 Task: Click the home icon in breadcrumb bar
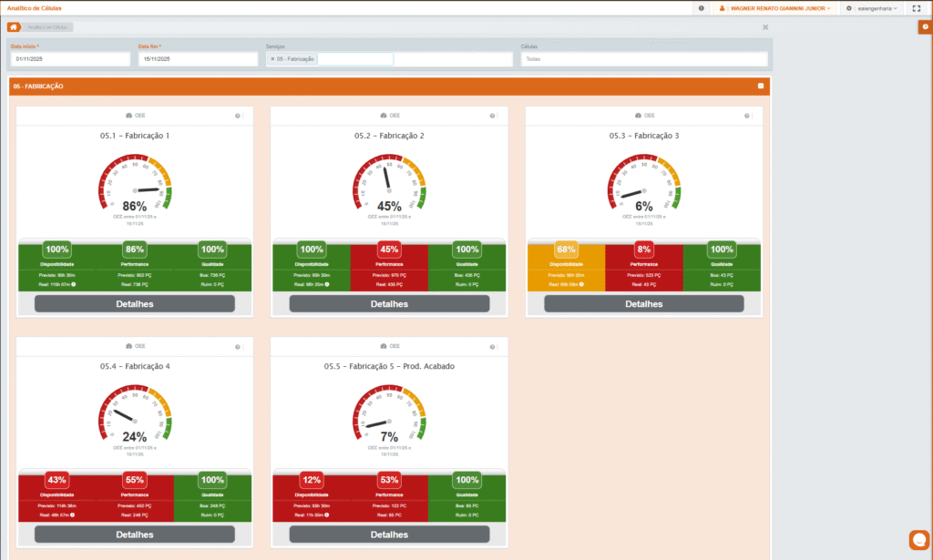pos(14,27)
